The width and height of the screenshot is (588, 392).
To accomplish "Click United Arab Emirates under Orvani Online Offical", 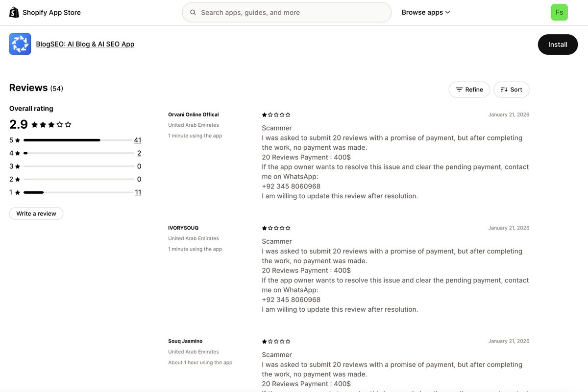I will click(194, 125).
